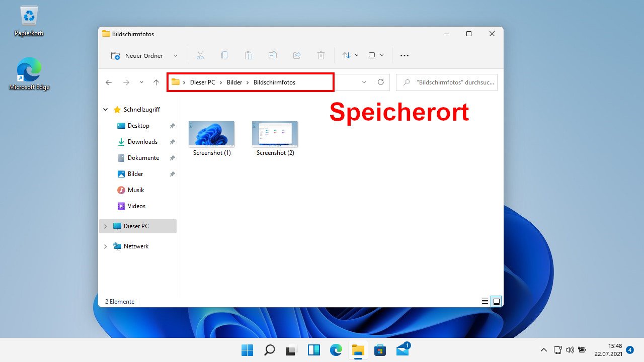Click the Copy icon
This screenshot has height=362, width=644.
click(x=224, y=55)
